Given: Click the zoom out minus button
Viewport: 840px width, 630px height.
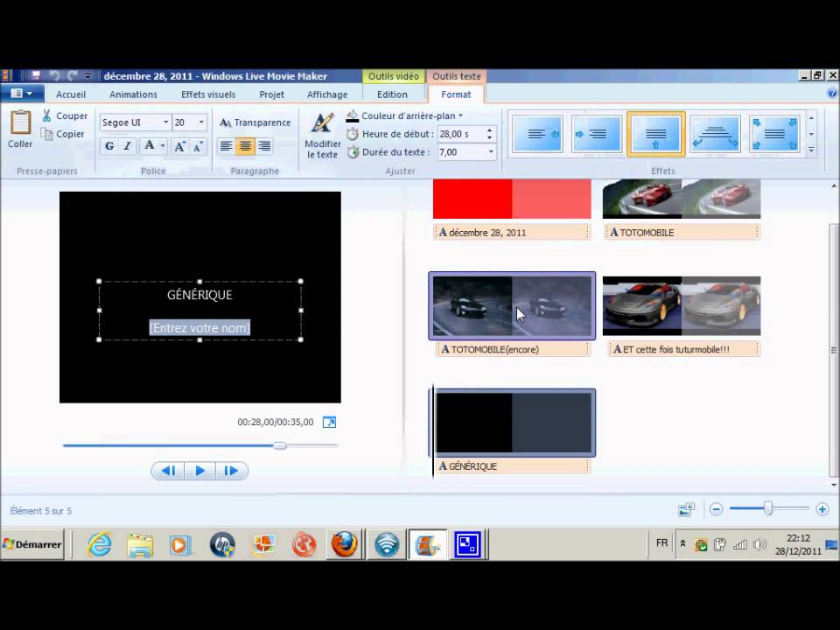Looking at the screenshot, I should point(717,509).
